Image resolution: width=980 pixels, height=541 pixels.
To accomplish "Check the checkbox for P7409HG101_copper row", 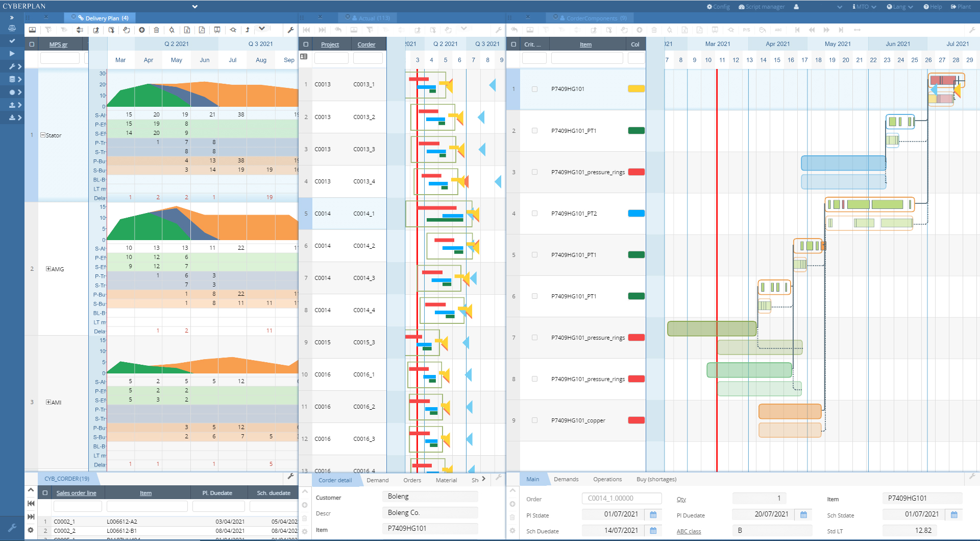I will coord(534,420).
